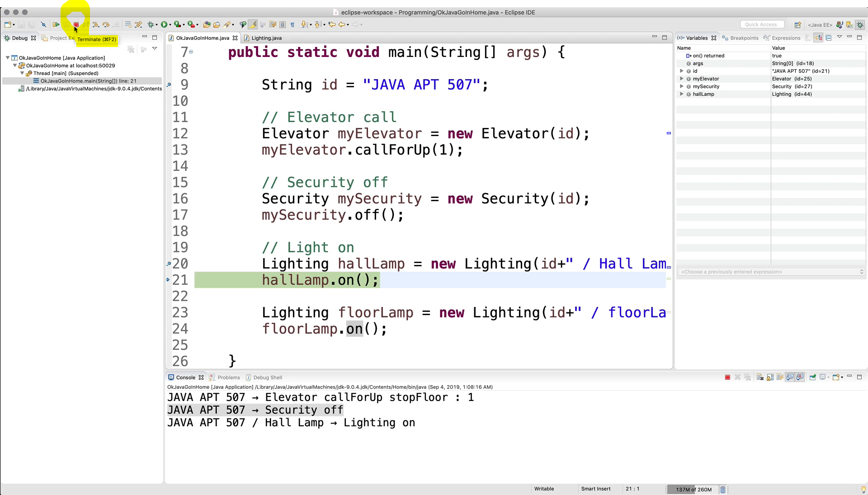Toggle show console when standard out changes

[790, 377]
